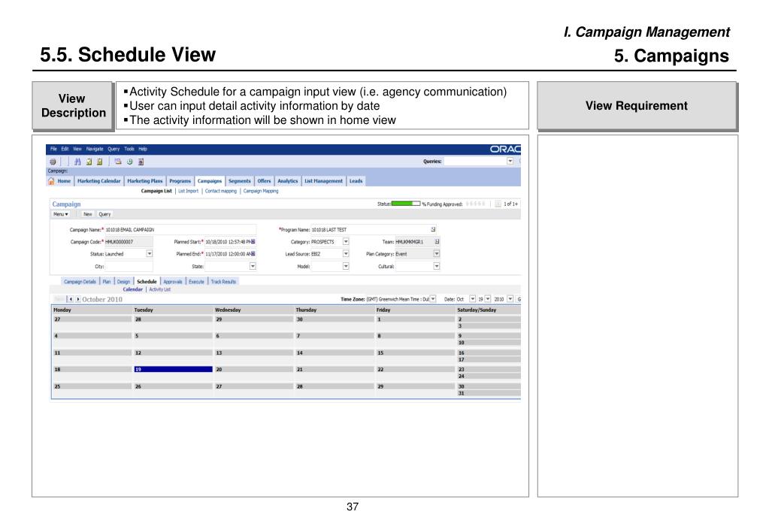Click record navigation icon beside 1 of 1+
This screenshot has height=532, width=769.
[x=498, y=204]
